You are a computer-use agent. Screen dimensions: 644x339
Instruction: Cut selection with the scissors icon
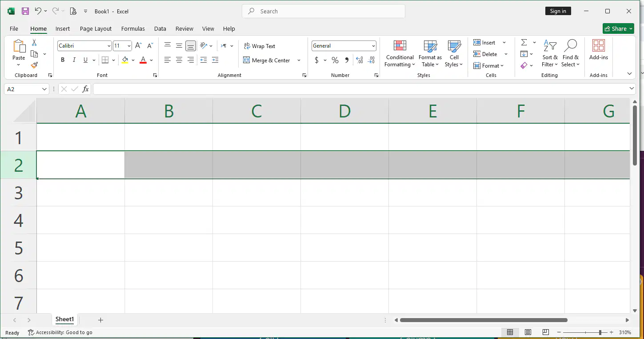coord(34,43)
